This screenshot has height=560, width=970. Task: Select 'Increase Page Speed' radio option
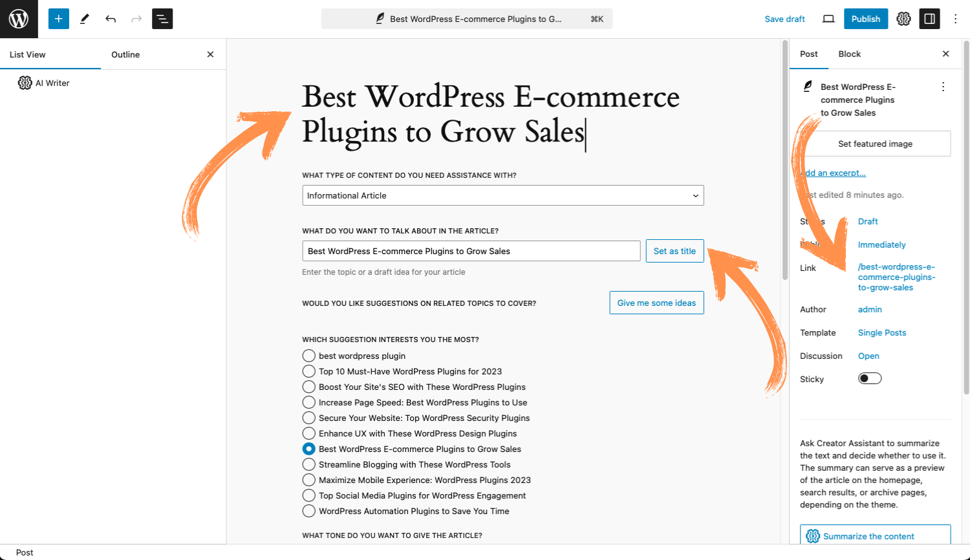pyautogui.click(x=309, y=402)
